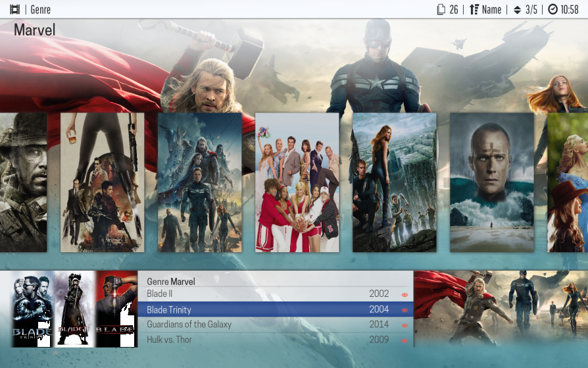The height and width of the screenshot is (368, 588).
Task: Click the year 2009 value
Action: click(x=379, y=340)
